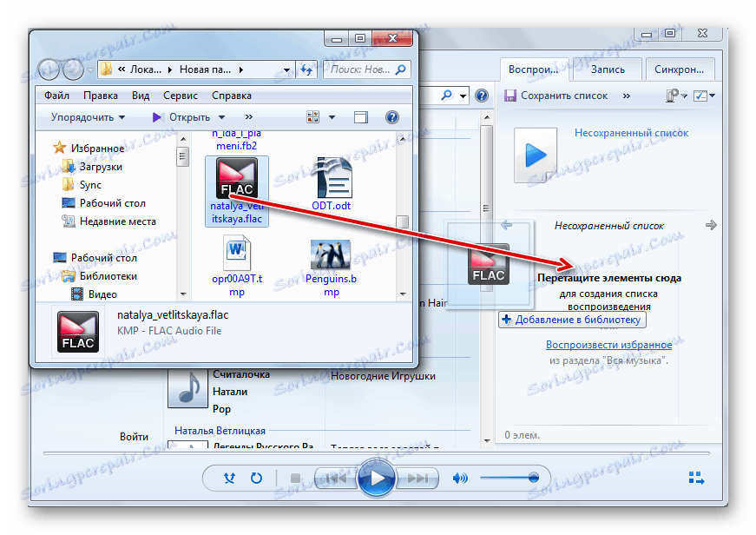
Task: Click Сохранить список button
Action: tap(556, 96)
